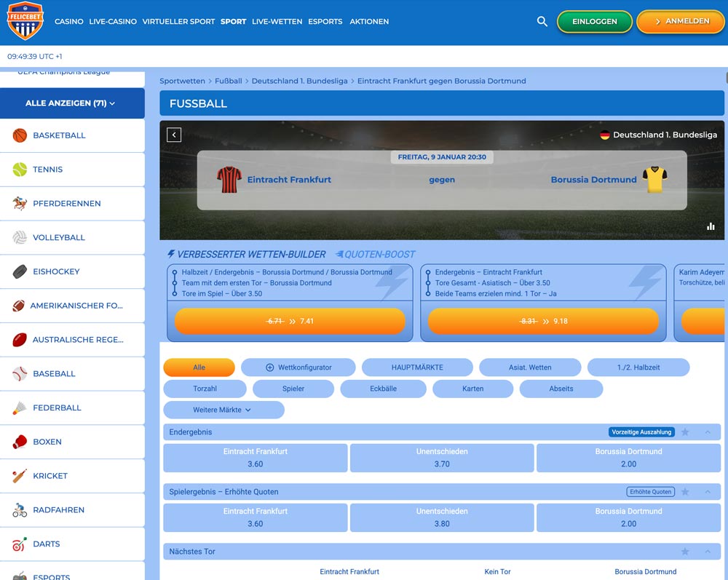The image size is (728, 580).
Task: Click the Australian rules ball icon
Action: click(20, 340)
